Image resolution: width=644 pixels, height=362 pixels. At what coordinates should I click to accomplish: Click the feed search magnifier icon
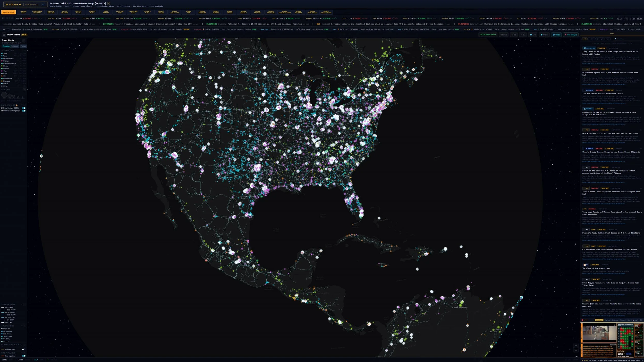(x=615, y=39)
